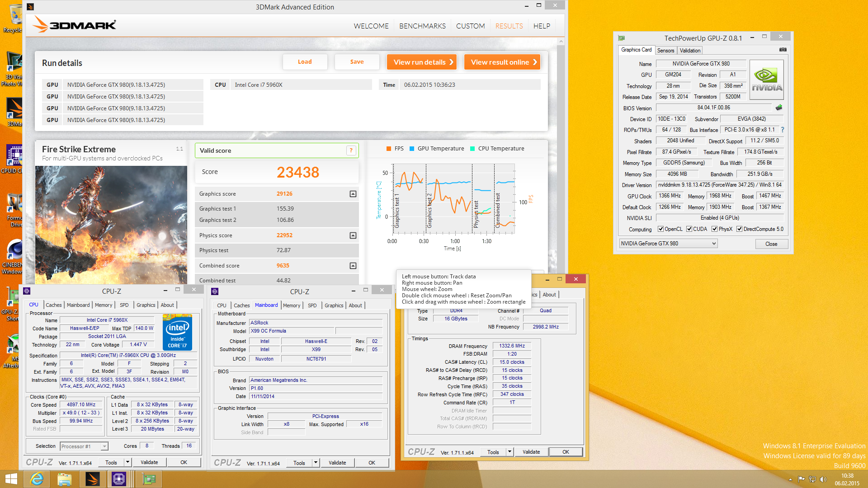
Task: Click the Bus Interface question mark in GPU-Z
Action: pyautogui.click(x=783, y=130)
